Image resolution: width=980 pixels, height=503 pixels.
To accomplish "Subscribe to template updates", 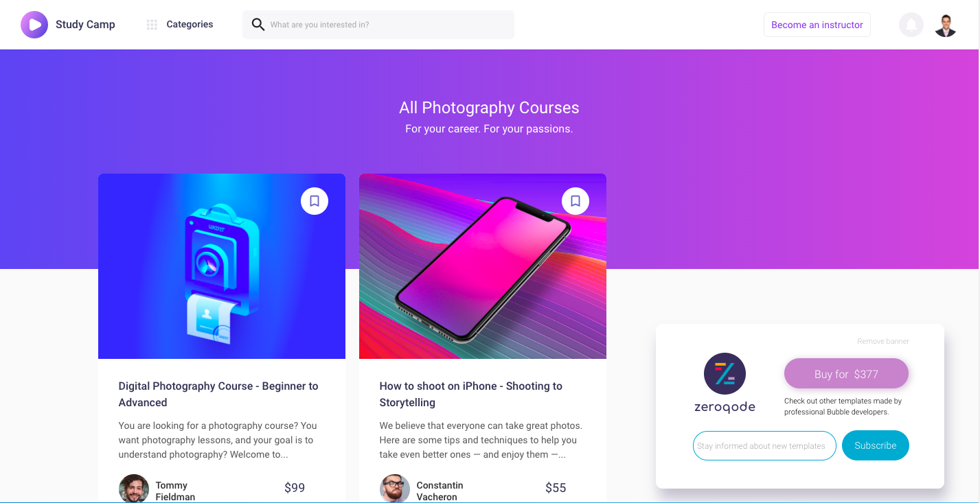I will [x=876, y=445].
